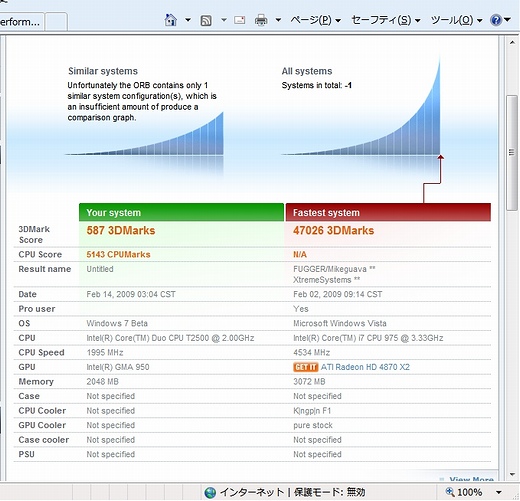
Task: Select the browser tab labeled 'erform...'
Action: [21, 22]
